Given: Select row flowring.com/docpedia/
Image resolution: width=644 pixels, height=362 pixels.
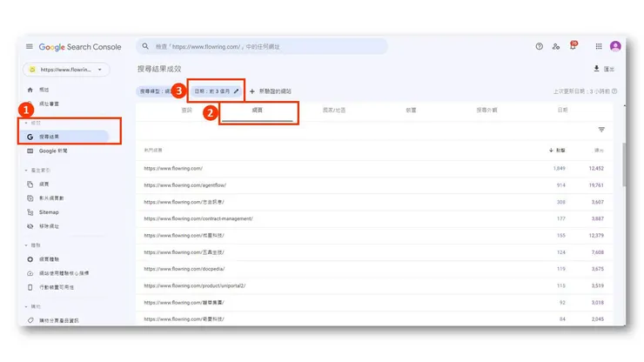Looking at the screenshot, I should pos(373,269).
